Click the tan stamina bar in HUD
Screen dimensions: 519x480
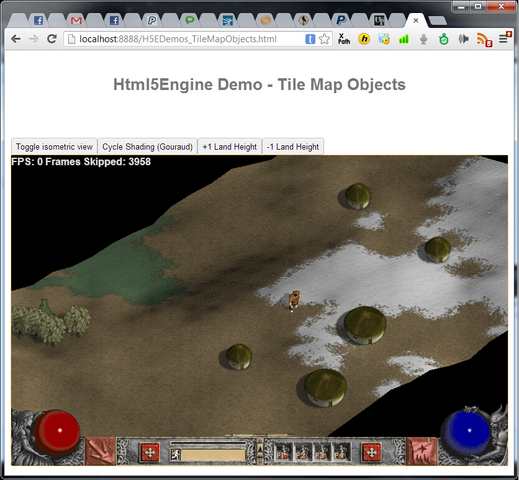pyautogui.click(x=214, y=455)
